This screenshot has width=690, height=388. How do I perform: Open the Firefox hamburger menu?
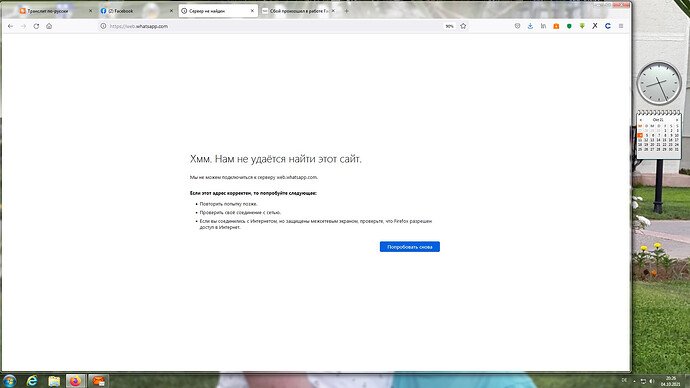coord(621,26)
